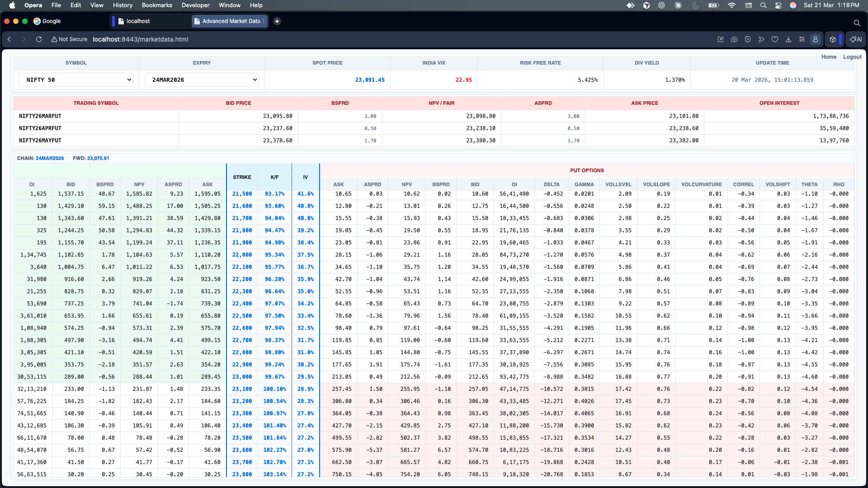This screenshot has height=488, width=868.
Task: Click the Home link
Action: tap(829, 56)
